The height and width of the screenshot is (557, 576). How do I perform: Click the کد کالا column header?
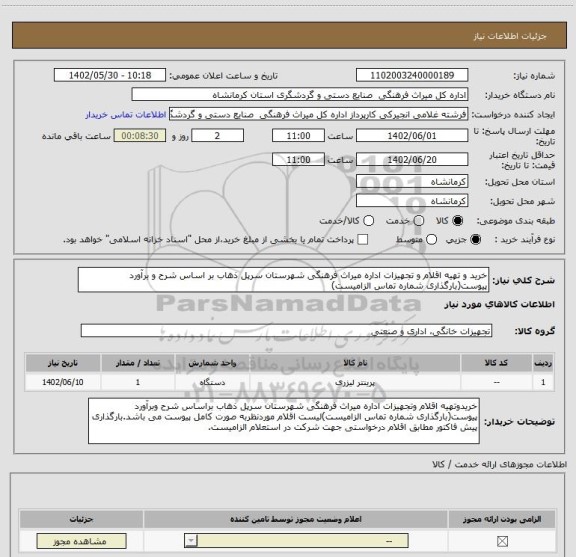(x=497, y=363)
